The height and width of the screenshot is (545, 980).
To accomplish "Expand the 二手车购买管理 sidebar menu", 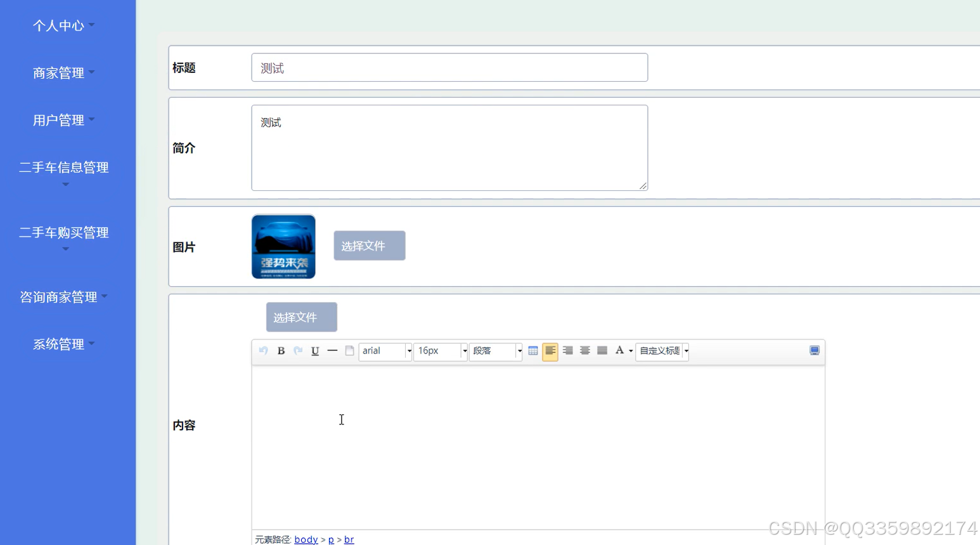I will tap(64, 239).
